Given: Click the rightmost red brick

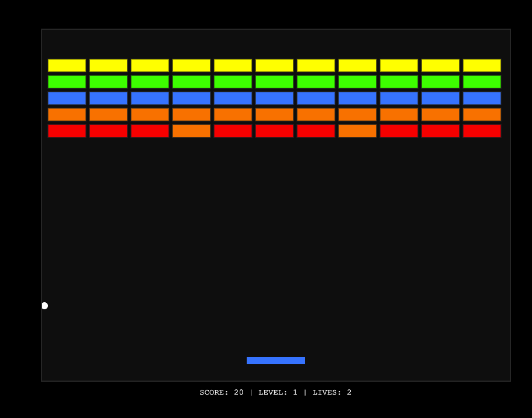Looking at the screenshot, I should point(482,131).
